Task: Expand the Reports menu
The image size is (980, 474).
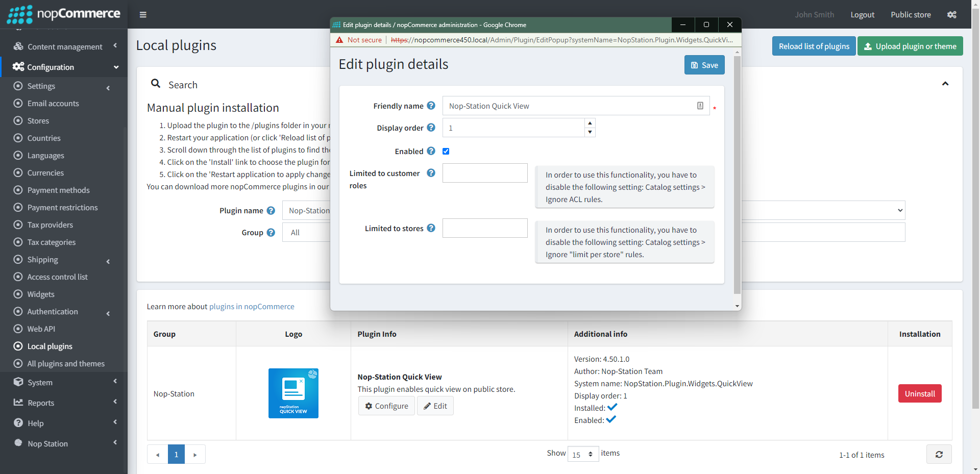Action: tap(64, 403)
